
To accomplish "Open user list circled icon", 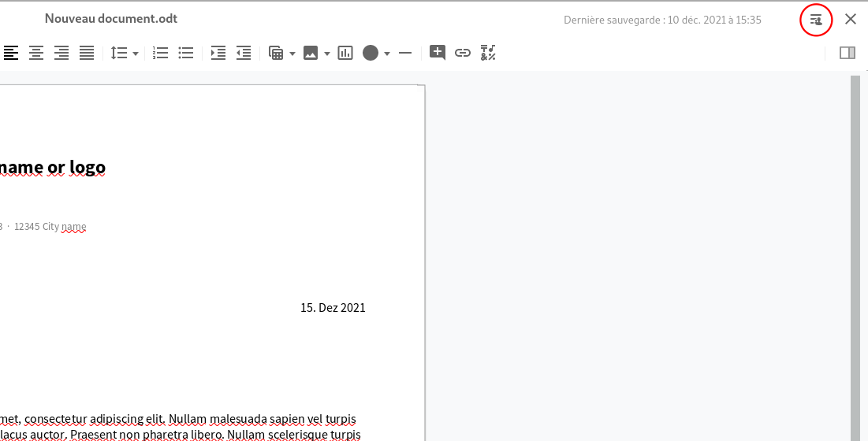I will tap(816, 20).
